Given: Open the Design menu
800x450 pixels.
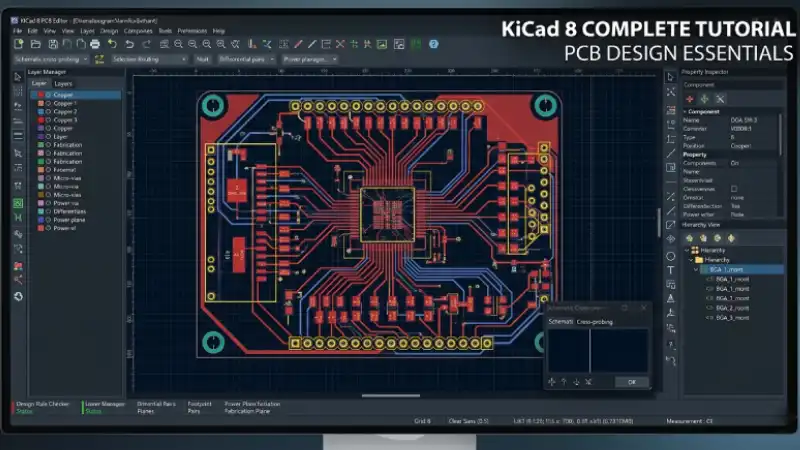Looking at the screenshot, I should 109,31.
